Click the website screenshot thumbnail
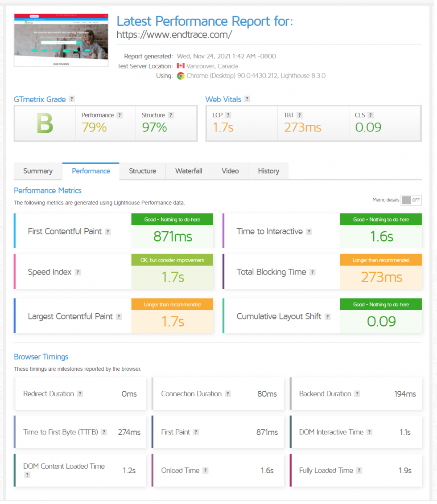This screenshot has width=437, height=504. pos(61,40)
